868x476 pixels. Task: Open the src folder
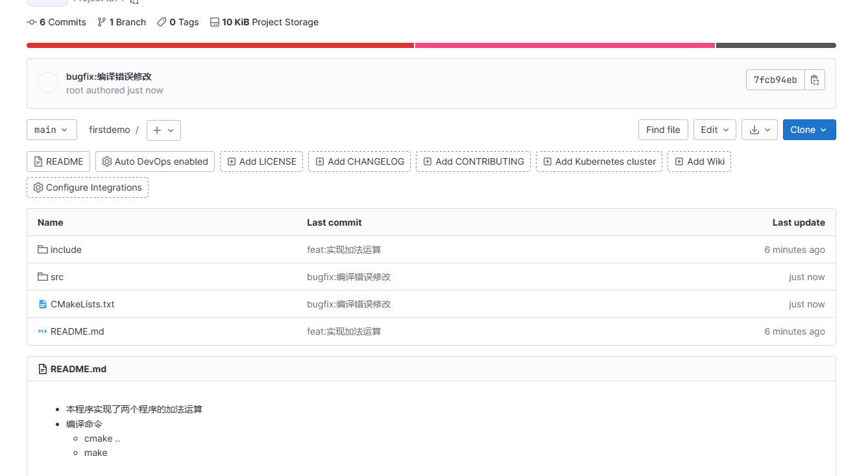coord(57,277)
